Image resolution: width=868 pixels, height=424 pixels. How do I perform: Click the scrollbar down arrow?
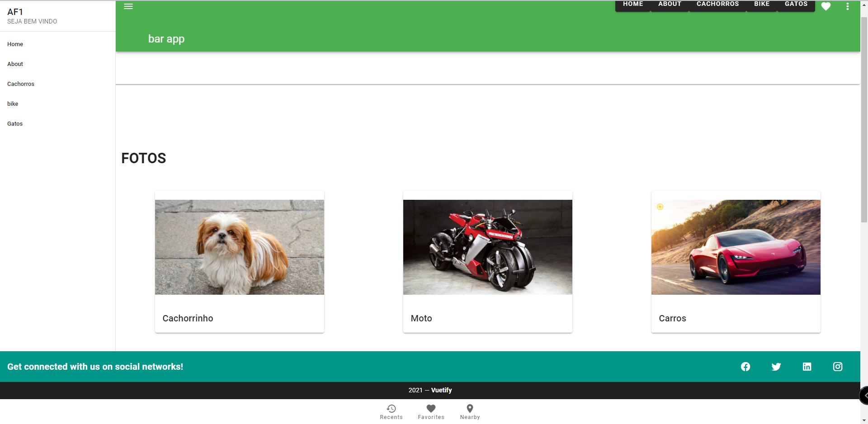click(x=864, y=420)
